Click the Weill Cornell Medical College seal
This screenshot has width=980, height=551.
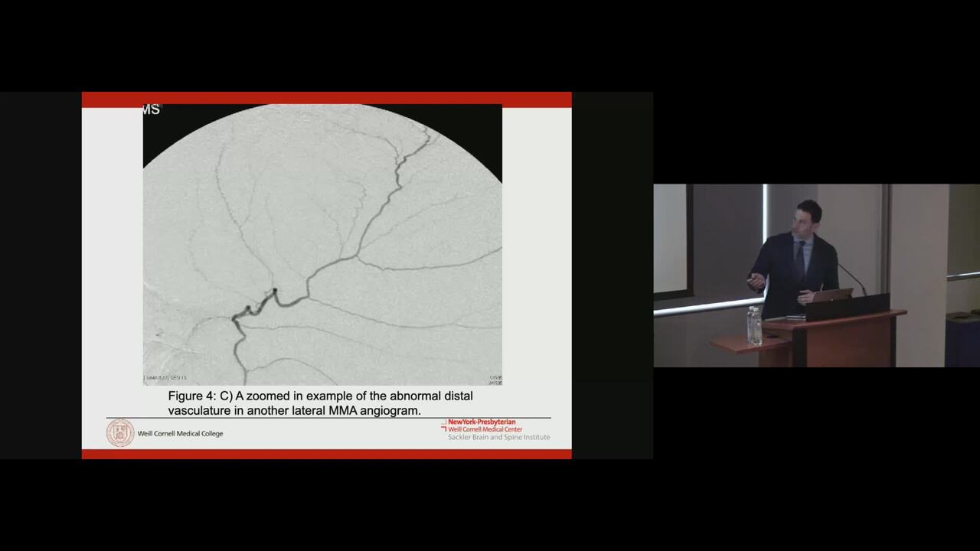click(120, 433)
